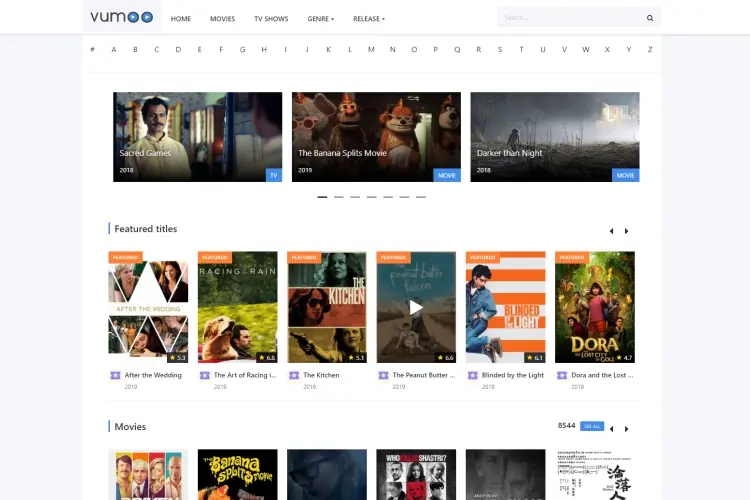750x500 pixels.
Task: Filter titles by letter G
Action: [x=243, y=49]
